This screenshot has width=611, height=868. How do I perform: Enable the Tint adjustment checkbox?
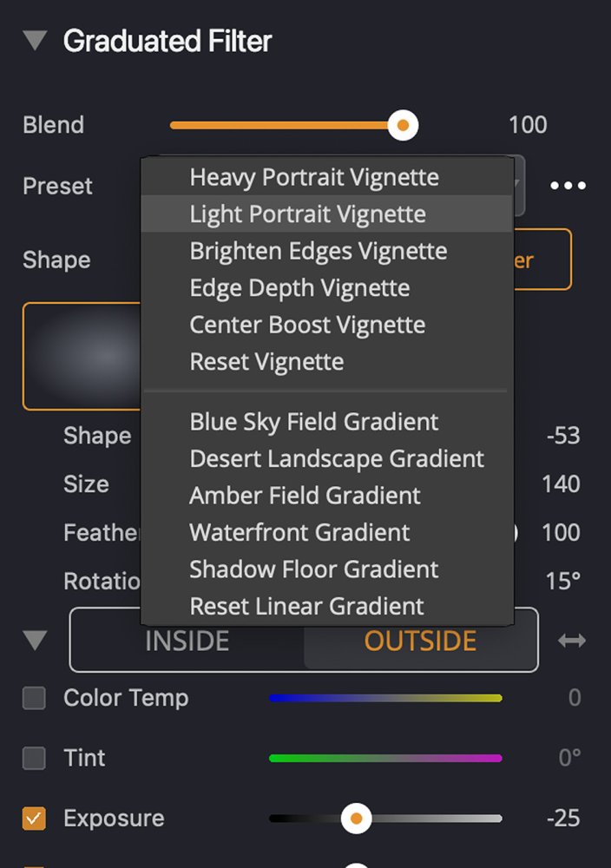point(33,758)
